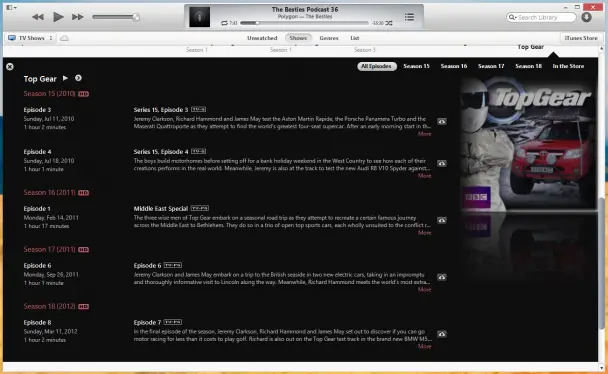608x374 pixels.
Task: Click the playback progress bar of Besties Podcast
Action: (x=304, y=23)
